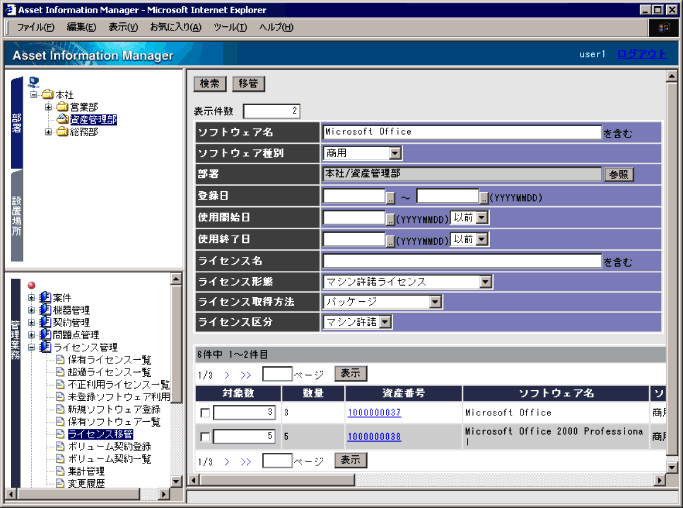The image size is (683, 508).
Task: Open the ツール(T) menu
Action: (x=230, y=27)
